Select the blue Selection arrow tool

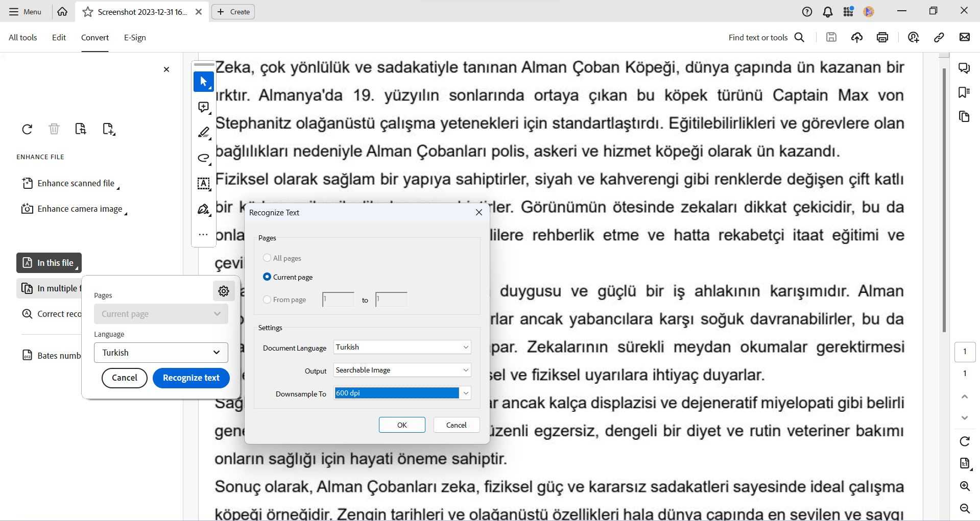[x=203, y=82]
